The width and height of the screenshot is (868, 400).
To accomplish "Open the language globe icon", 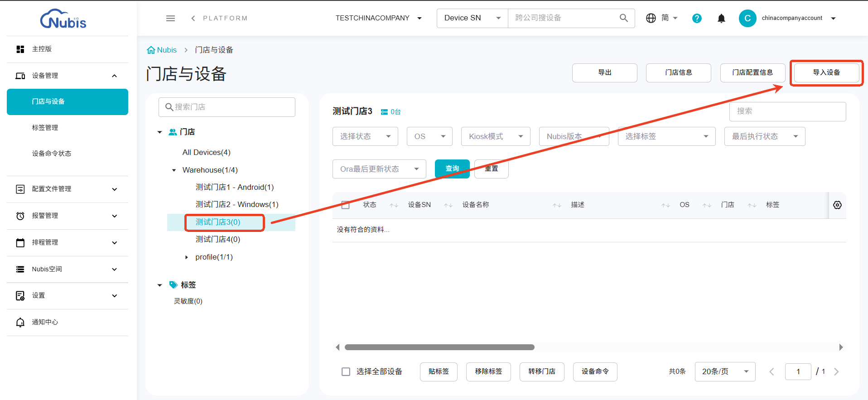I will coord(651,18).
